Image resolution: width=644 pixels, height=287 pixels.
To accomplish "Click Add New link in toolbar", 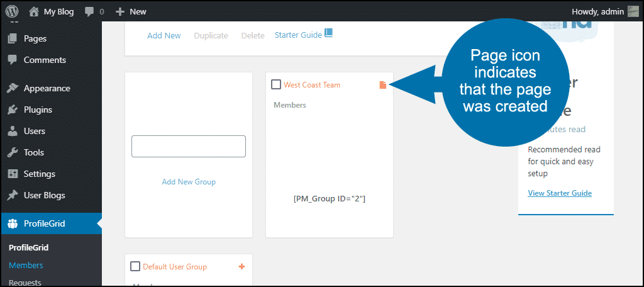I will pyautogui.click(x=164, y=36).
